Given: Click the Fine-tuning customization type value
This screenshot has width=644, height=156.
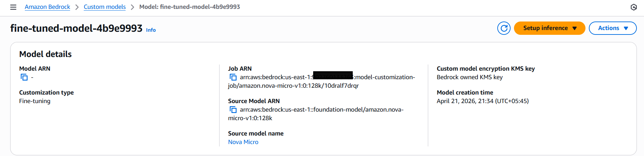Looking at the screenshot, I should coord(35,101).
